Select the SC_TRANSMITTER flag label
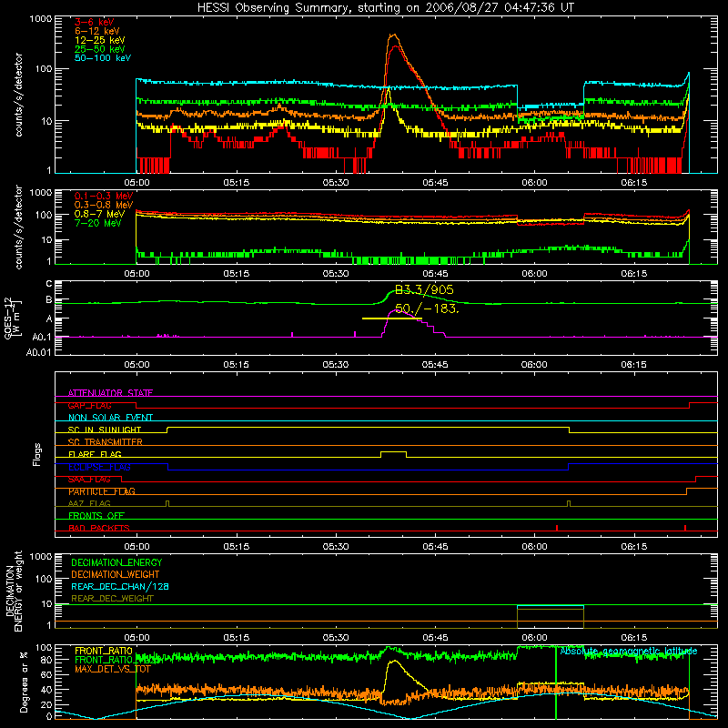The image size is (728, 728). pyautogui.click(x=106, y=441)
